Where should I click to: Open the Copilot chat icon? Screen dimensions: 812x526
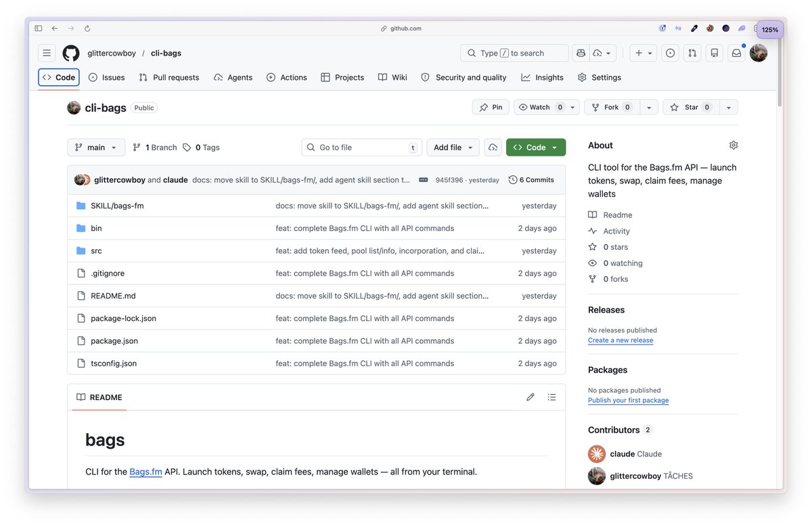pos(580,53)
